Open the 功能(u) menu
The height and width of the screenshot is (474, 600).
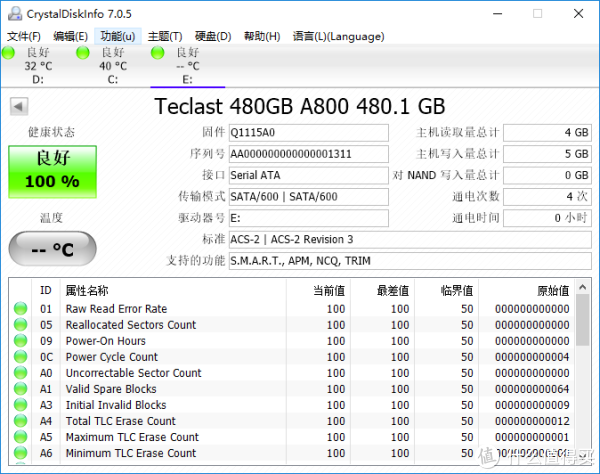click(117, 36)
